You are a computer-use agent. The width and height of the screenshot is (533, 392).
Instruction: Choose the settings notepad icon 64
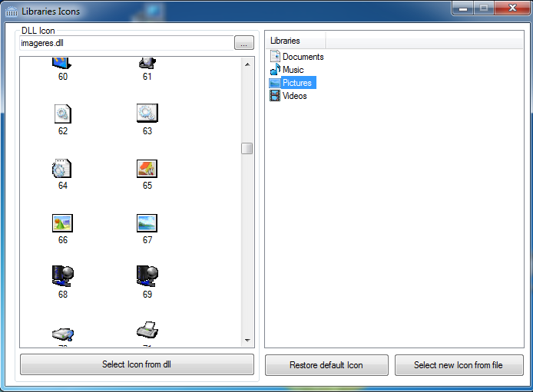(62, 168)
